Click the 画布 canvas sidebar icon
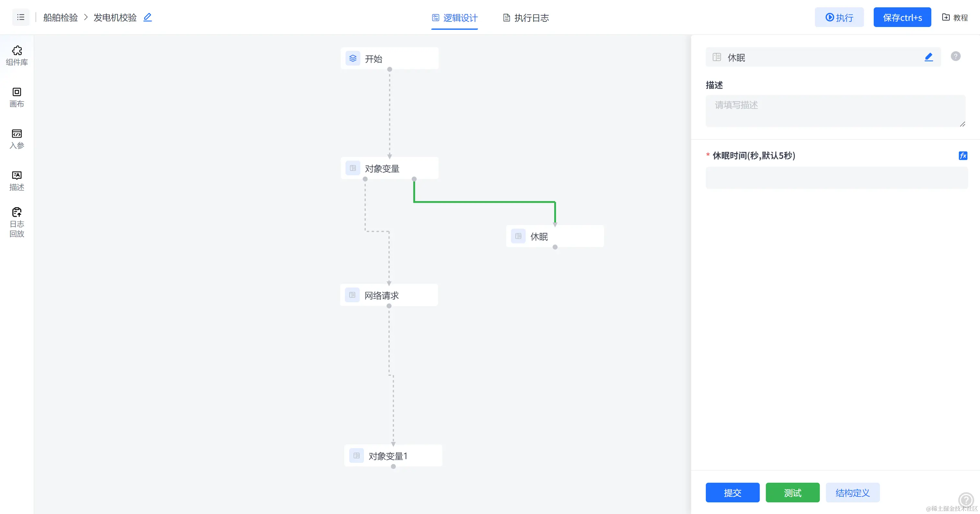 click(x=17, y=98)
